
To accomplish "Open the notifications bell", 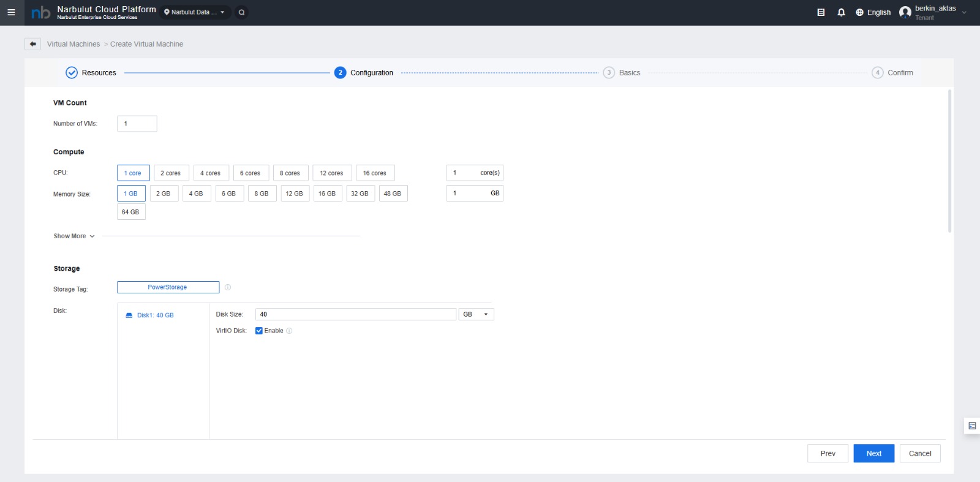I will coord(841,12).
